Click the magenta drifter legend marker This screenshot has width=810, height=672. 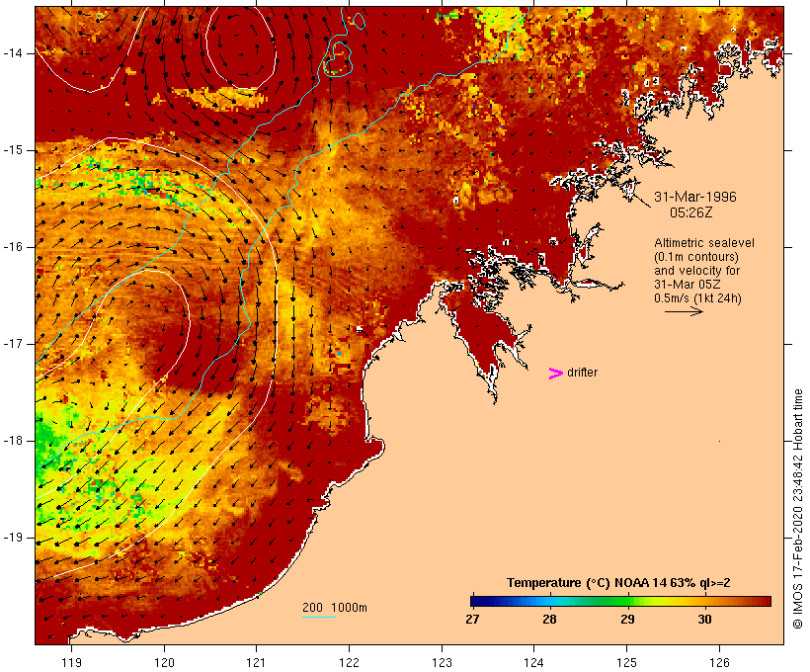[555, 374]
